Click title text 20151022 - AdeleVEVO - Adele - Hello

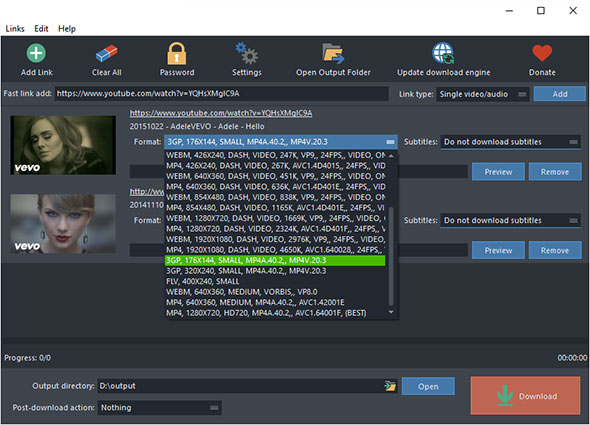(x=197, y=126)
